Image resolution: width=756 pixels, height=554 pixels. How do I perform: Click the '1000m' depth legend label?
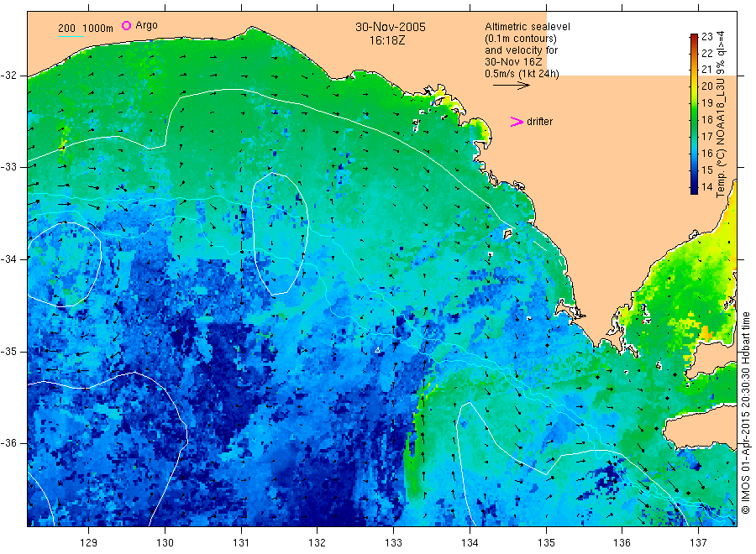click(98, 29)
